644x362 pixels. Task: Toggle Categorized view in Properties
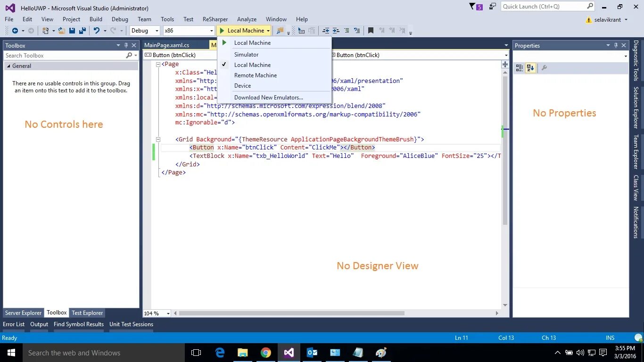coord(520,68)
